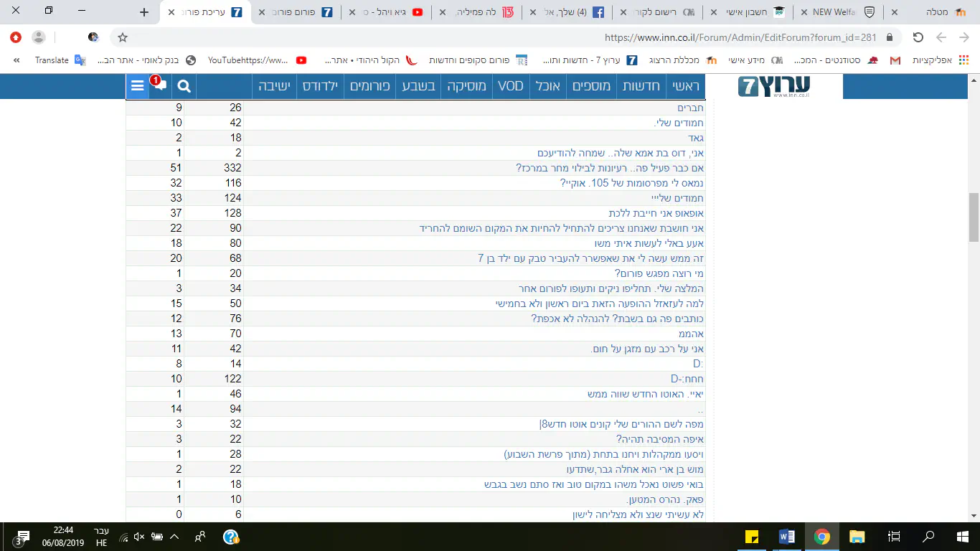980x551 pixels.
Task: Open the Windows Action Center notifications icon
Action: (x=22, y=537)
